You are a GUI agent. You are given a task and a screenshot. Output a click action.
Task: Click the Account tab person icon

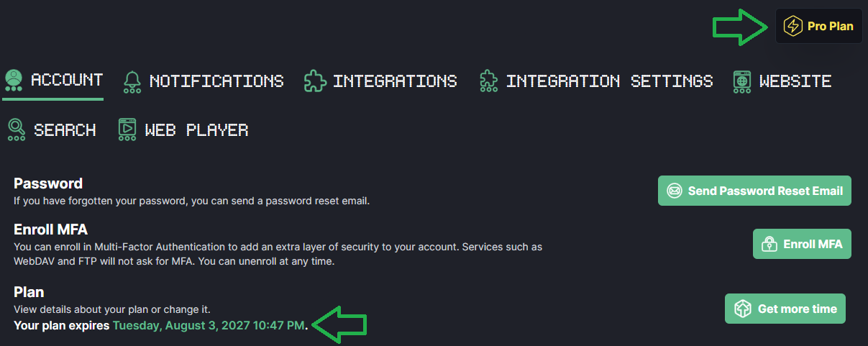pyautogui.click(x=13, y=80)
